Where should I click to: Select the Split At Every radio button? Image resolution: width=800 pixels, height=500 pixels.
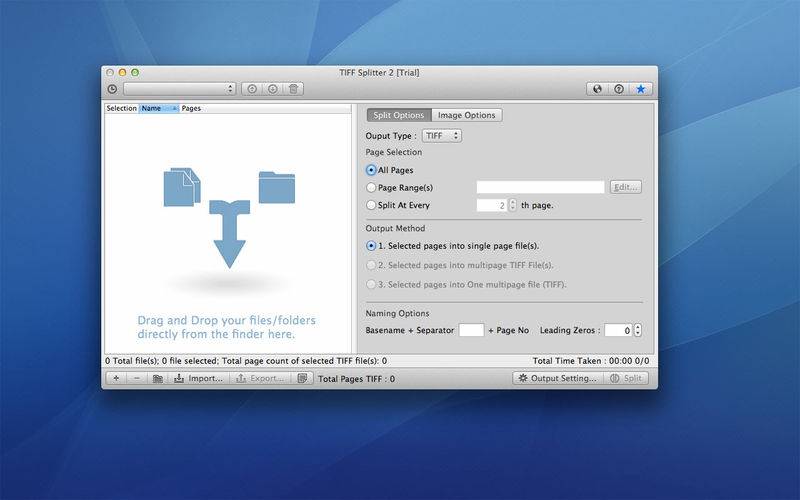pos(371,205)
